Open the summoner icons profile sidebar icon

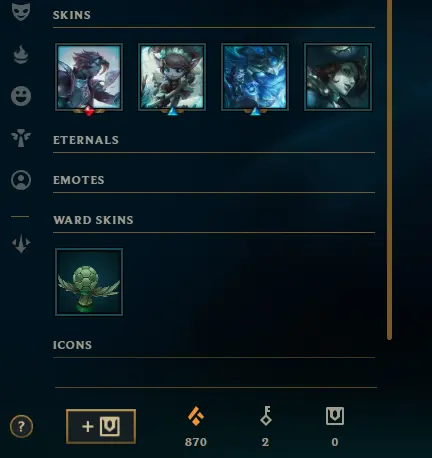21,180
